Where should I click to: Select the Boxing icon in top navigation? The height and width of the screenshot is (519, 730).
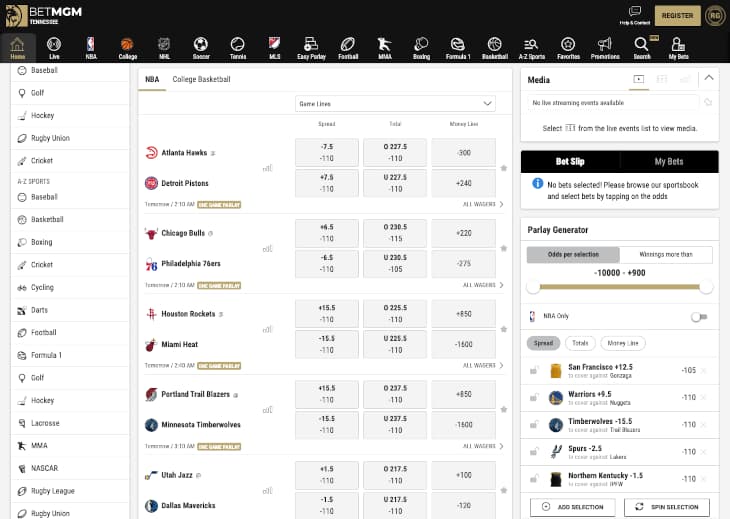pos(421,48)
